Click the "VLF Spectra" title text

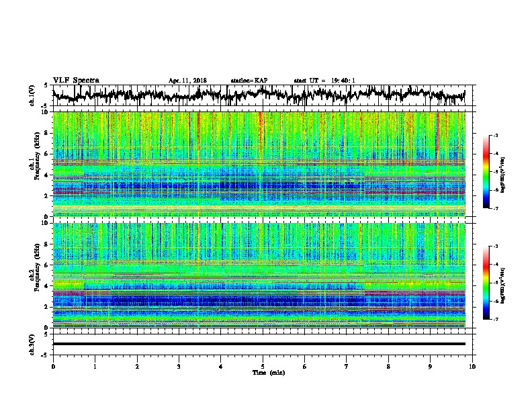(76, 81)
